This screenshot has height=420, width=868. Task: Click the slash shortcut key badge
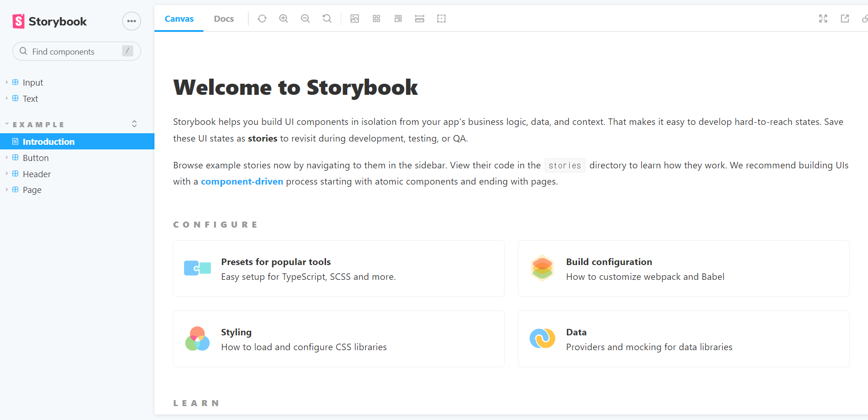[128, 51]
